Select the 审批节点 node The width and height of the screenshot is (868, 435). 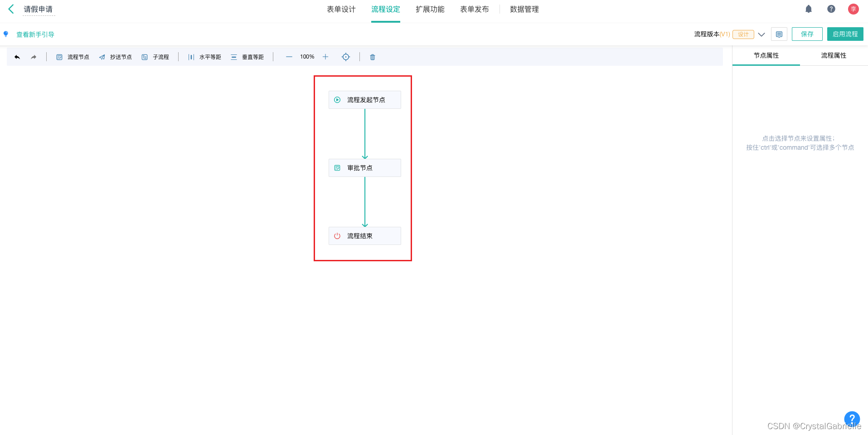365,168
